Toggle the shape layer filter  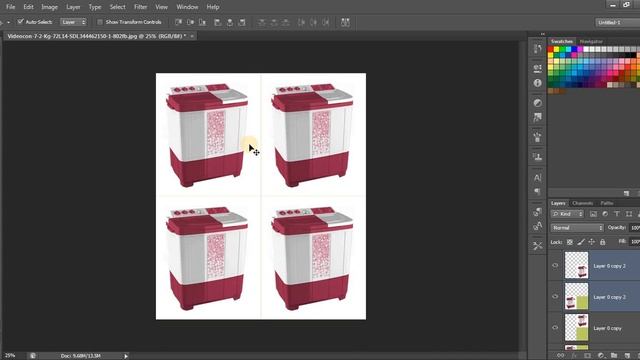tap(629, 214)
